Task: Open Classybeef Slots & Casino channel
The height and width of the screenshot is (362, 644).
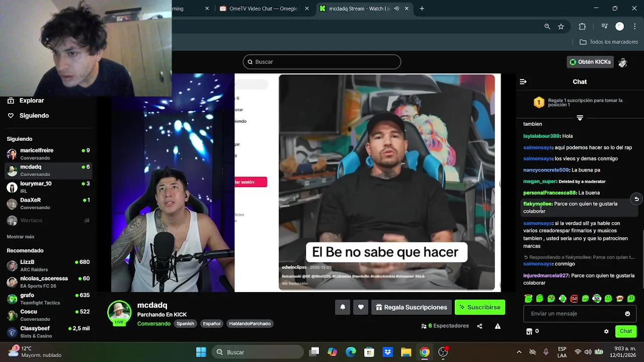Action: pyautogui.click(x=48, y=332)
